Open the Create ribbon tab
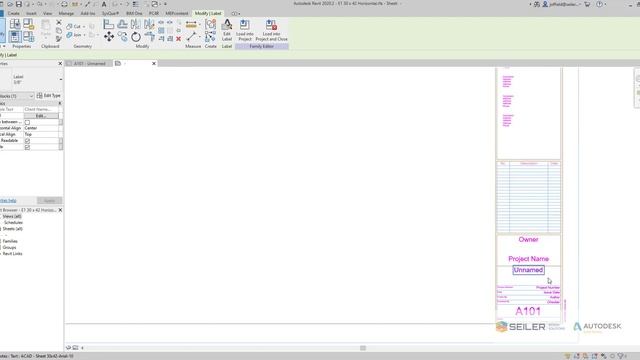Viewport: 640px width, 360px height. (13, 13)
